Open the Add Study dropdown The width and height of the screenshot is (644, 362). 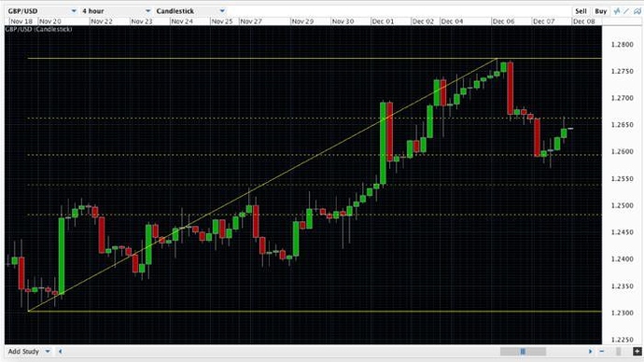point(29,352)
